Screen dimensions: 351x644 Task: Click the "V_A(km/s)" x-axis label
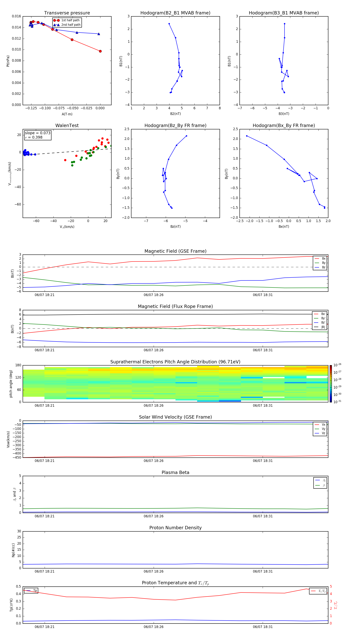(67, 227)
